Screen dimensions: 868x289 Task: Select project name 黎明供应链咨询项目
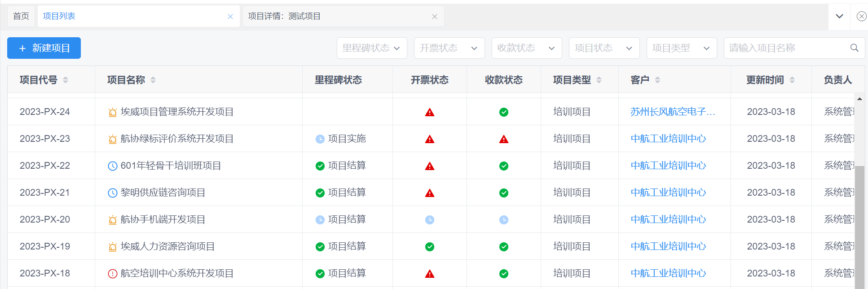point(163,193)
